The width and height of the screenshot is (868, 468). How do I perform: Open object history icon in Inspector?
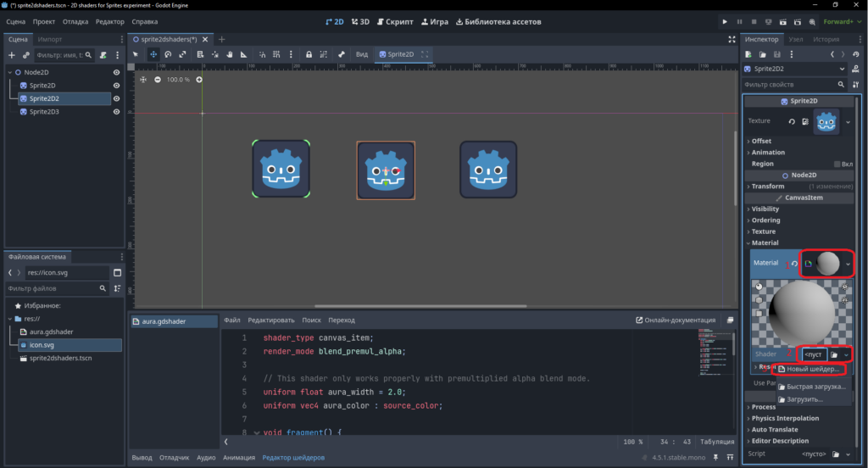(x=856, y=54)
